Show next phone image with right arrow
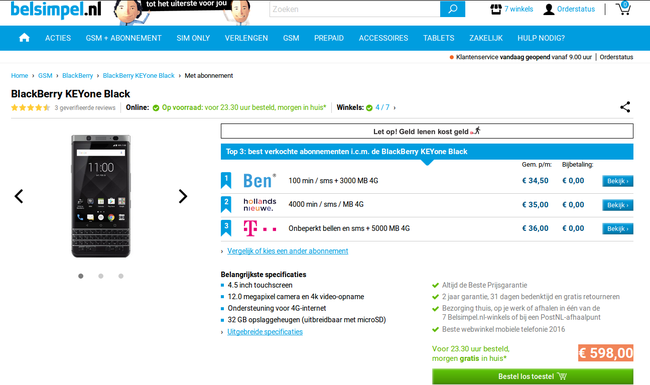 point(183,196)
